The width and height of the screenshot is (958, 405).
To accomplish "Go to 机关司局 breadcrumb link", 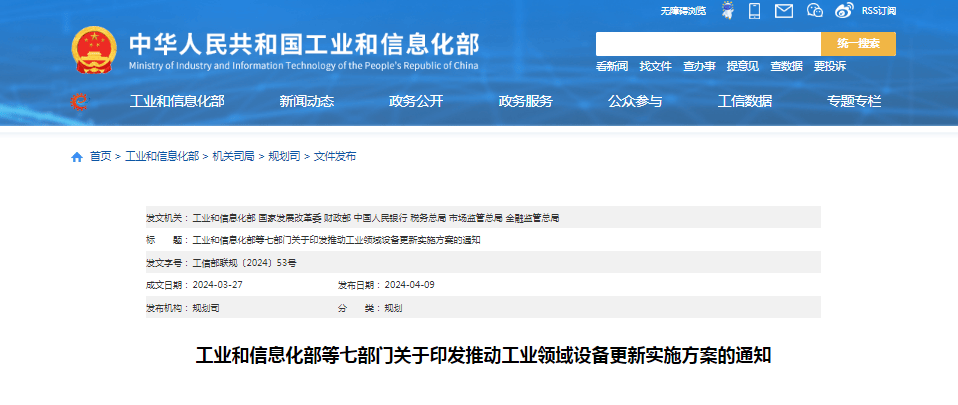I will click(x=233, y=157).
